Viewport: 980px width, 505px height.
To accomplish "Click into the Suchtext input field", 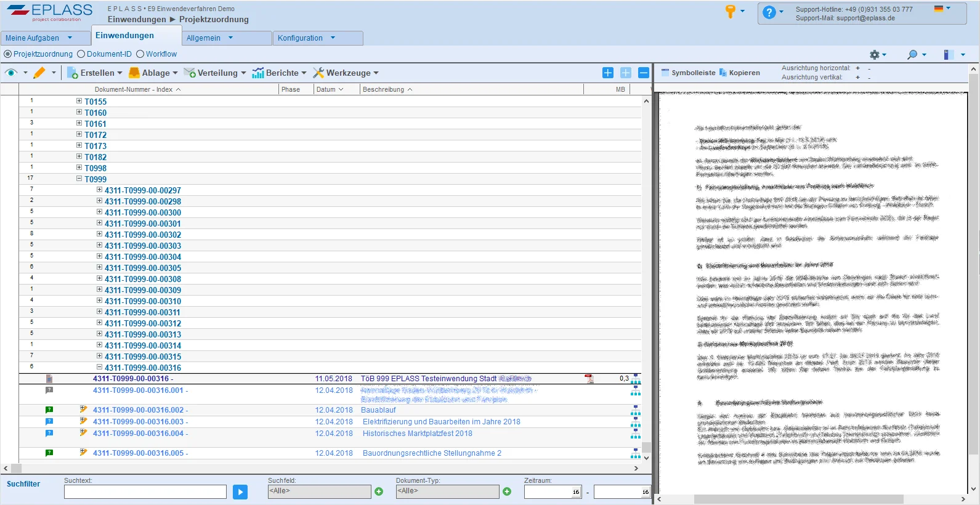I will (145, 491).
